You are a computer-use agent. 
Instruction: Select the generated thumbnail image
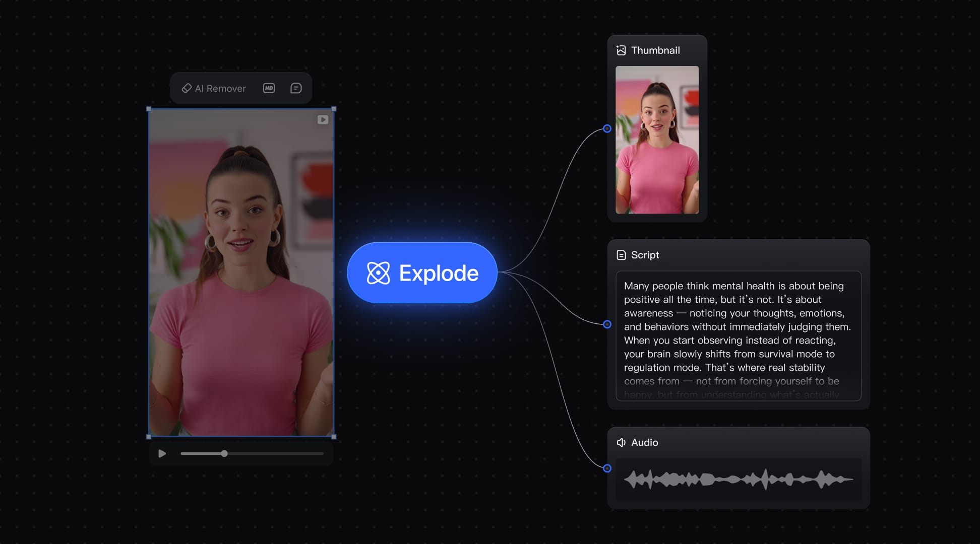coord(657,140)
